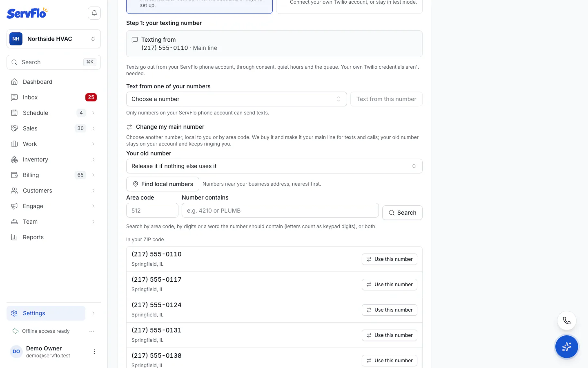Click the Customers people icon
Viewport: 588px width, 368px height.
[14, 191]
